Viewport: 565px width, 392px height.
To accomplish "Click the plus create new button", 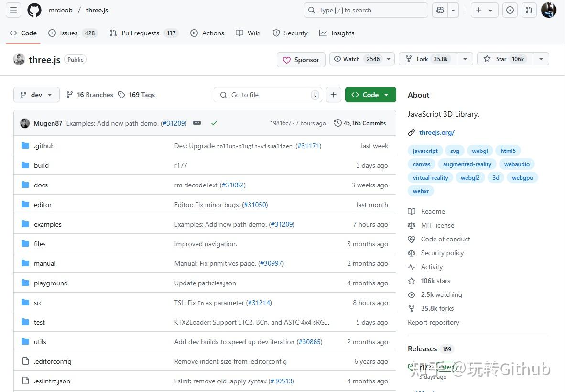I will [x=479, y=10].
